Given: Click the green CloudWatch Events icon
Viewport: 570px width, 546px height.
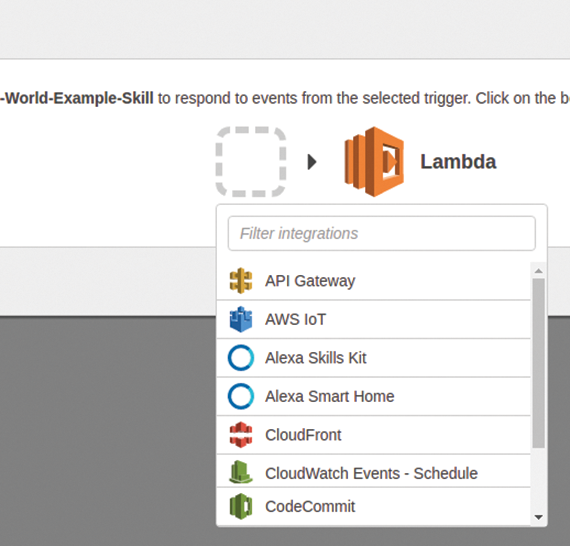Looking at the screenshot, I should pos(241,472).
